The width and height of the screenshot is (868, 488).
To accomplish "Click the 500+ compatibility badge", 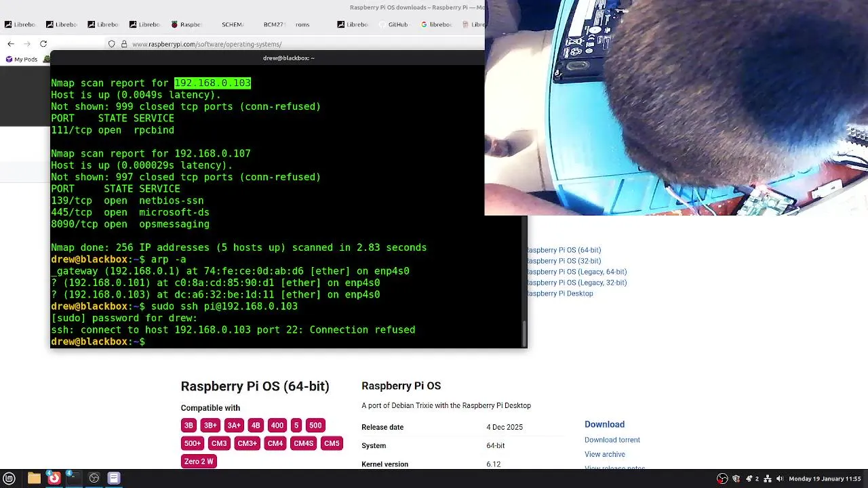I will click(193, 444).
